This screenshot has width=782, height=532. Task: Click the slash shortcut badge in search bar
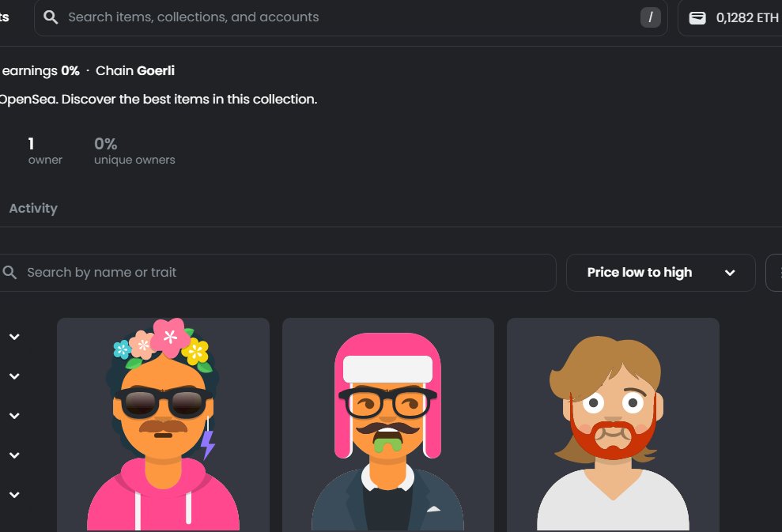point(650,17)
